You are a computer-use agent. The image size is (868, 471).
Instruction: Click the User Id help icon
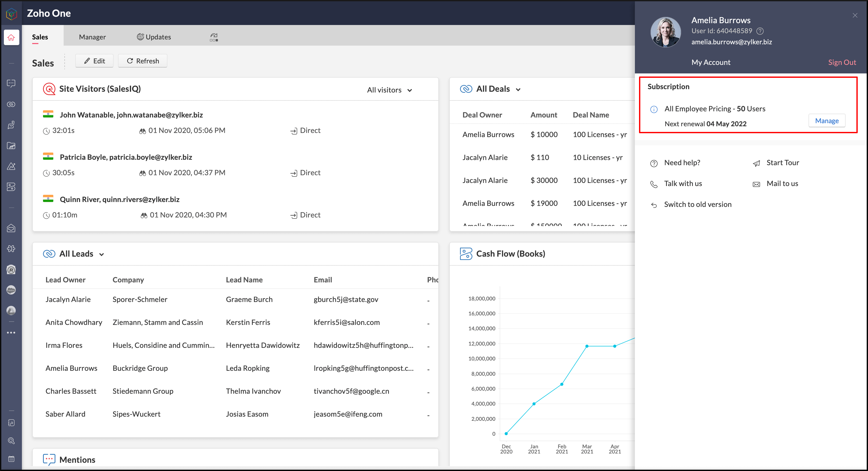click(x=760, y=31)
